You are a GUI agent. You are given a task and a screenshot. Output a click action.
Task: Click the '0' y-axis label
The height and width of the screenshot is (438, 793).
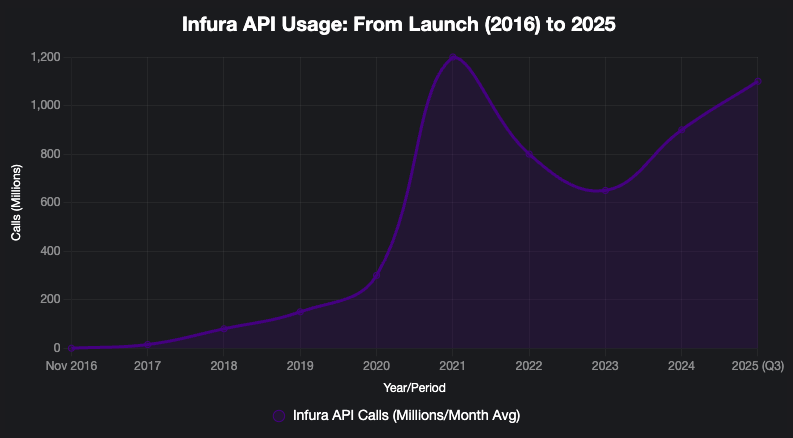(57, 348)
